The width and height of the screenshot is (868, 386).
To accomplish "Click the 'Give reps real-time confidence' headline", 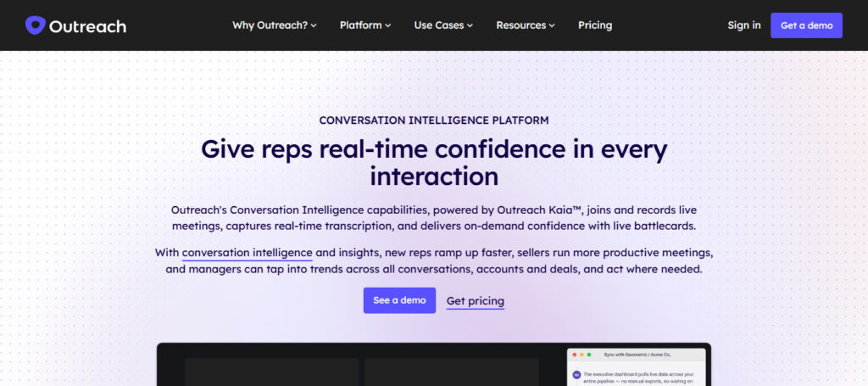I will click(434, 164).
